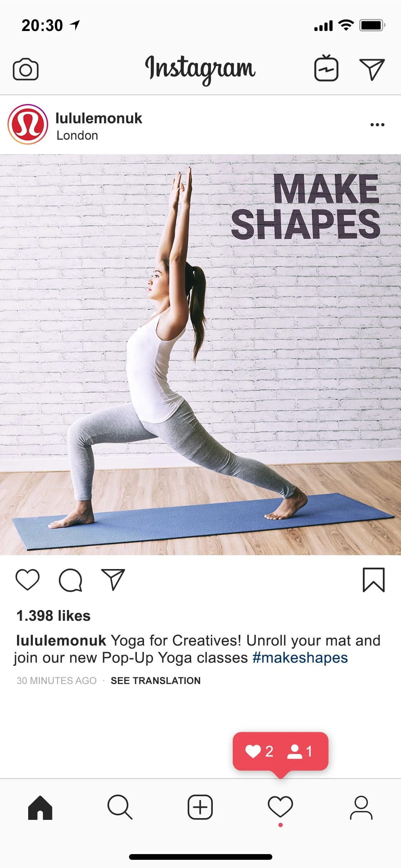Viewport: 401px width, 868px height.
Task: View the 1.398 likes list
Action: [53, 616]
